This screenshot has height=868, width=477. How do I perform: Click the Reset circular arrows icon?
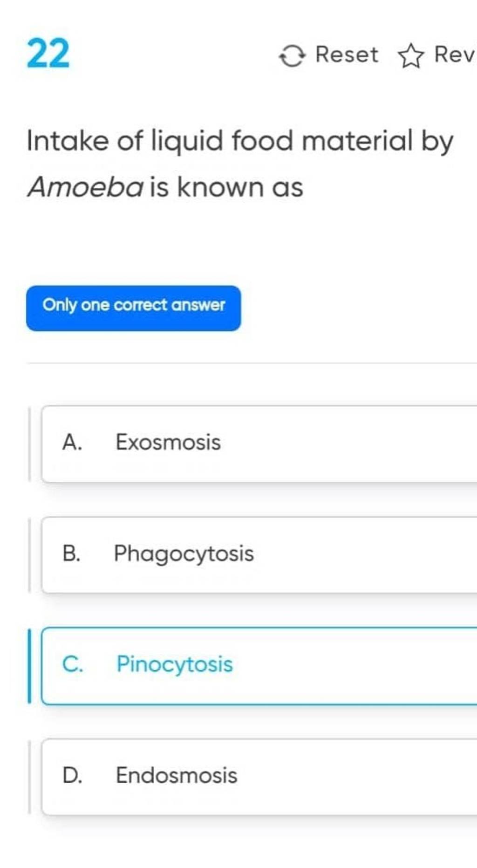[x=292, y=56]
